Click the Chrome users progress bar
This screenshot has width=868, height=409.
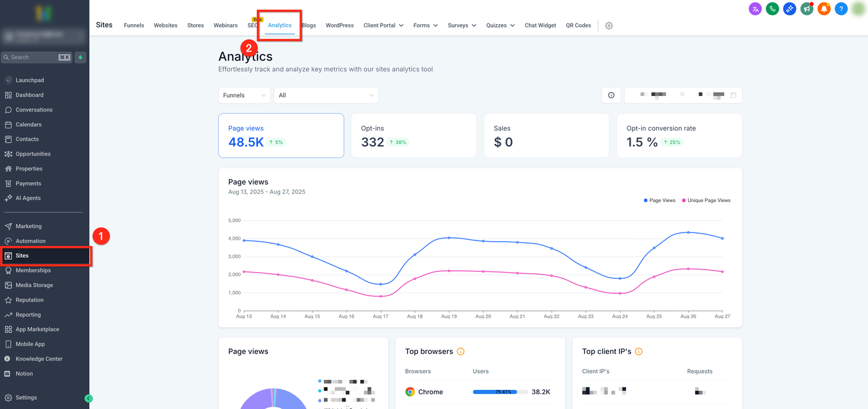500,392
